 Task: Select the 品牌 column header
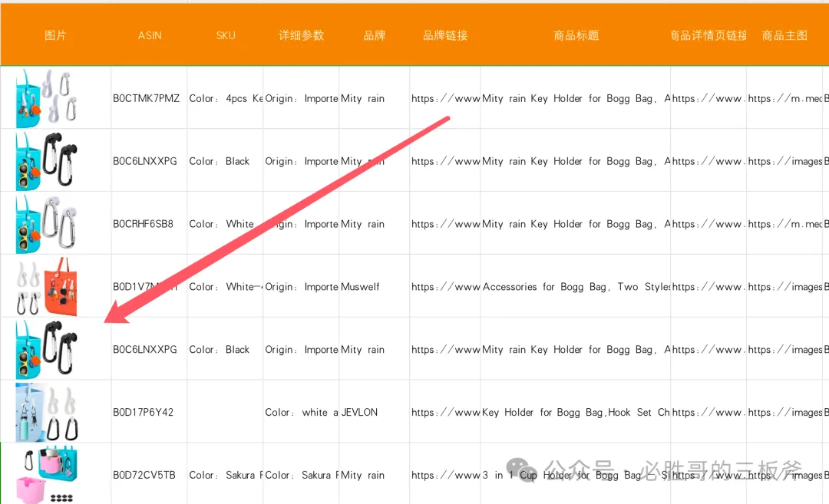pos(375,35)
